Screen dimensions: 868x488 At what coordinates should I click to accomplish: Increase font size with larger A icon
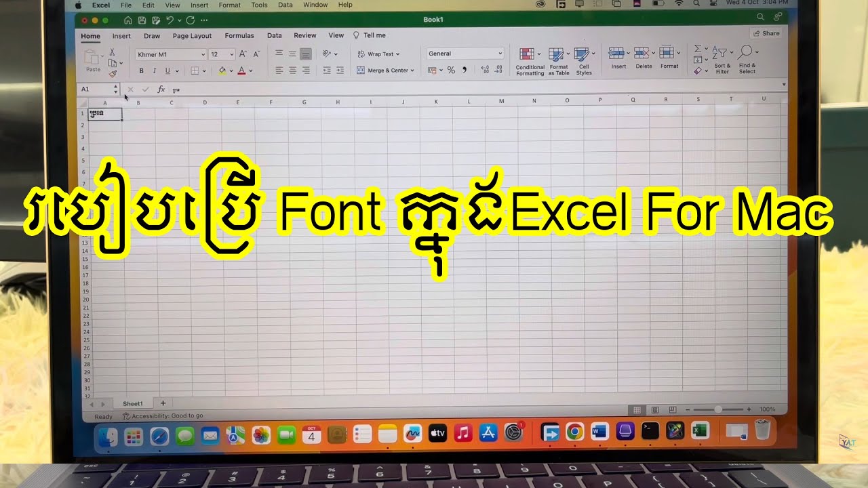pyautogui.click(x=243, y=54)
